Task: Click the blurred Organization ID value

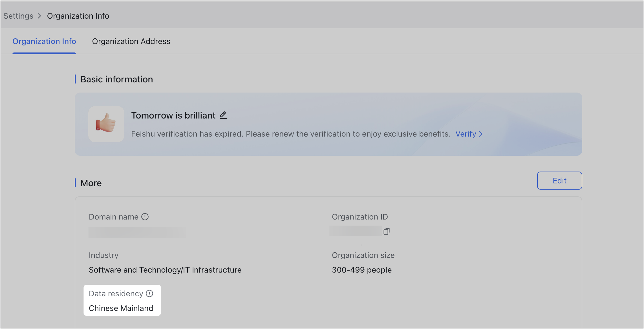Action: point(355,231)
